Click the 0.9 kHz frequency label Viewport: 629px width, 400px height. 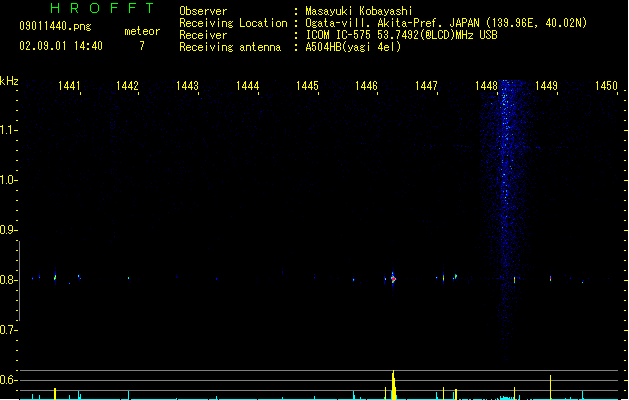click(7, 230)
